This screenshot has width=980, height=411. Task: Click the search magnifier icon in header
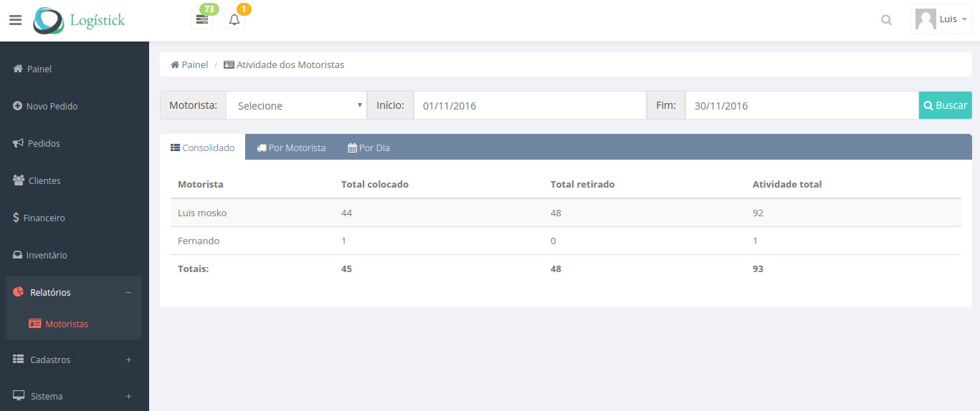(x=887, y=20)
